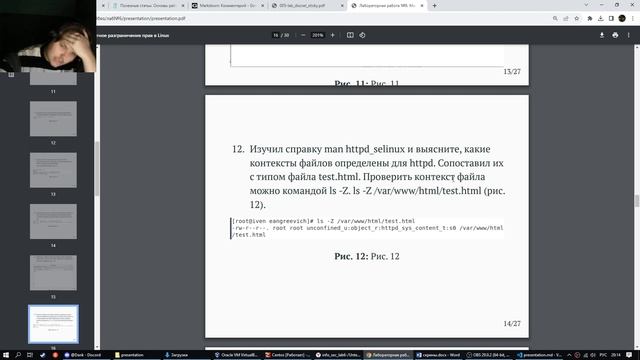The image size is (640, 360).
Task: Open the browser downloads icon
Action: pyautogui.click(x=600, y=18)
